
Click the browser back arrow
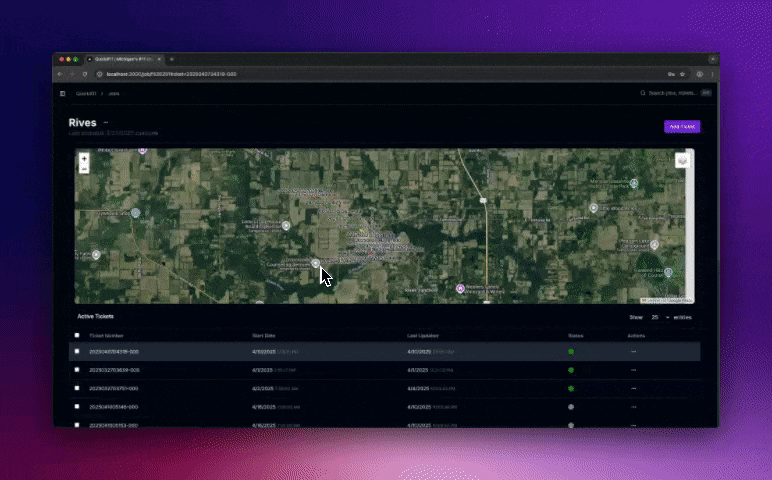(60, 74)
